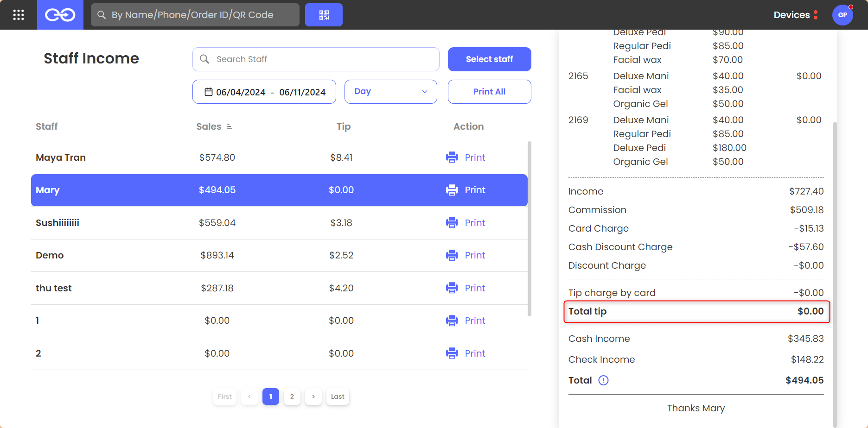Click the Sales column header label

[x=209, y=126]
